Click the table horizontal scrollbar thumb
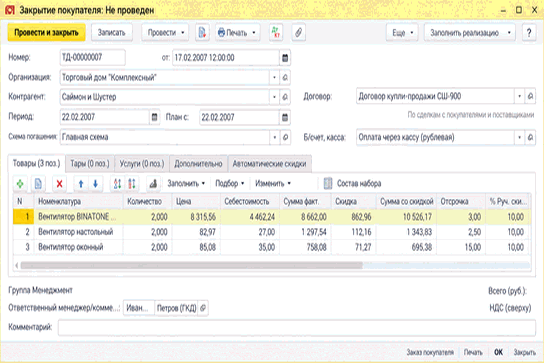The width and height of the screenshot is (544, 363). (x=191, y=265)
